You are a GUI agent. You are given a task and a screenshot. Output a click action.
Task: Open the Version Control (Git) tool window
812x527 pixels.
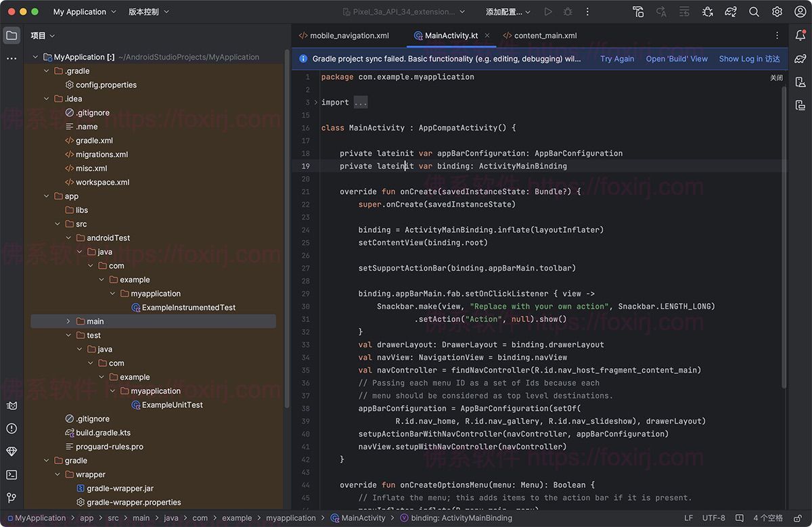pos(12,498)
